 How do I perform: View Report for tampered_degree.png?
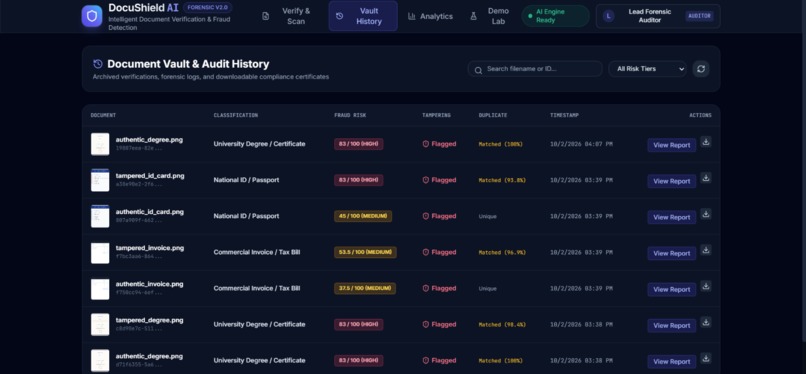coord(671,326)
